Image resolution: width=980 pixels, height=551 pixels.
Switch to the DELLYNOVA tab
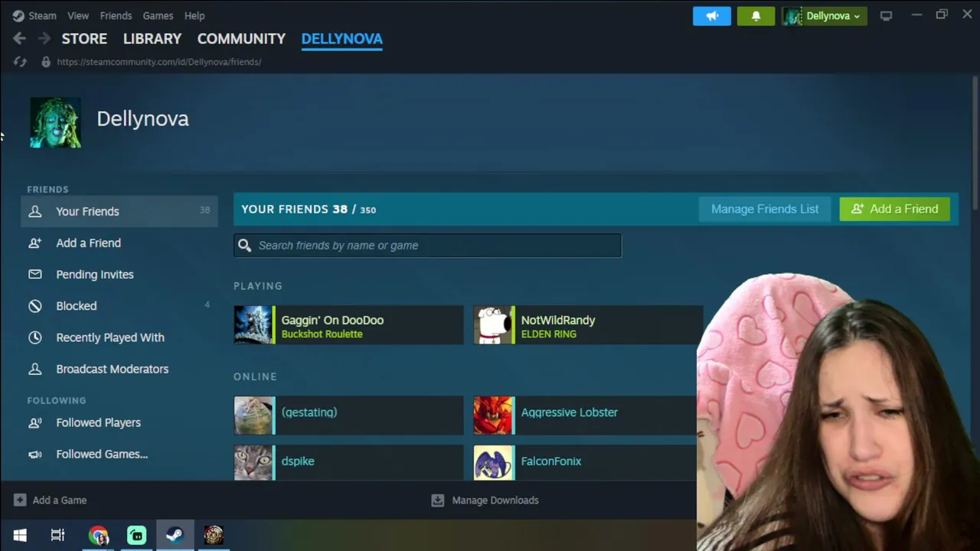(x=341, y=38)
